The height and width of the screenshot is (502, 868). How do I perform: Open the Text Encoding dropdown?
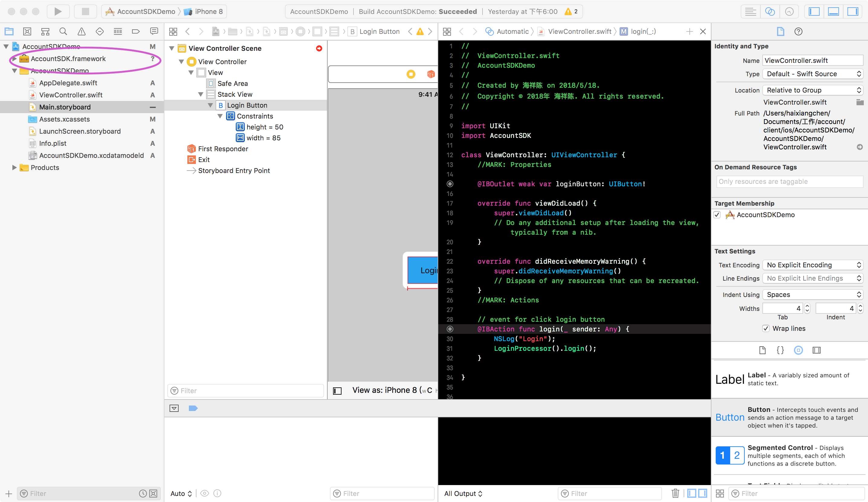click(813, 265)
